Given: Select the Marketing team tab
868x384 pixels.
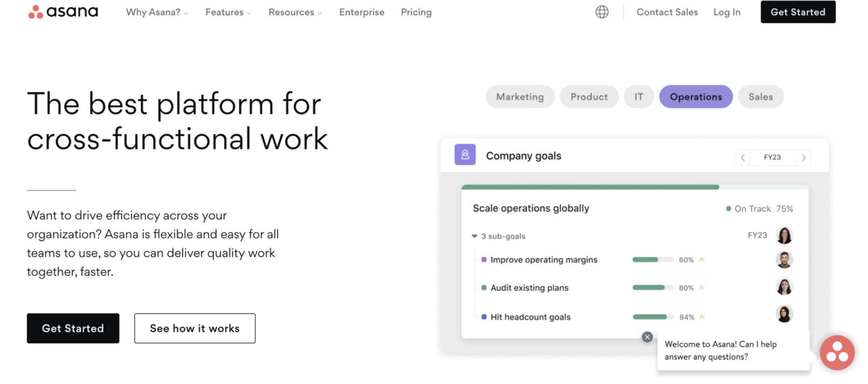Looking at the screenshot, I should 519,96.
